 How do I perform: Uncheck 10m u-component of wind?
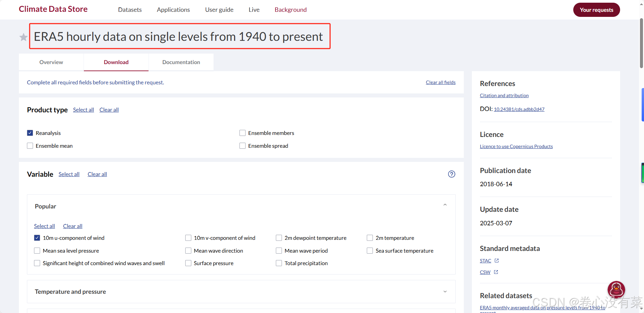pos(37,238)
